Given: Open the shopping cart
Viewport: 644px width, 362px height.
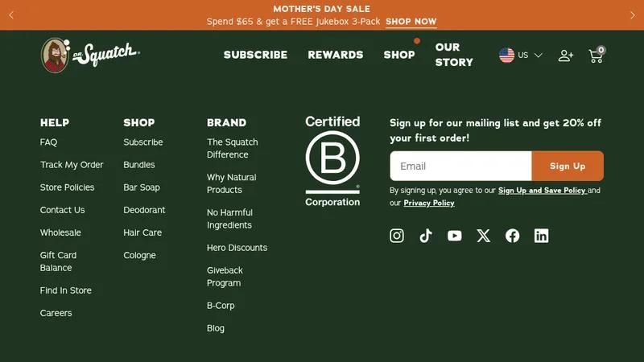Looking at the screenshot, I should (597, 55).
